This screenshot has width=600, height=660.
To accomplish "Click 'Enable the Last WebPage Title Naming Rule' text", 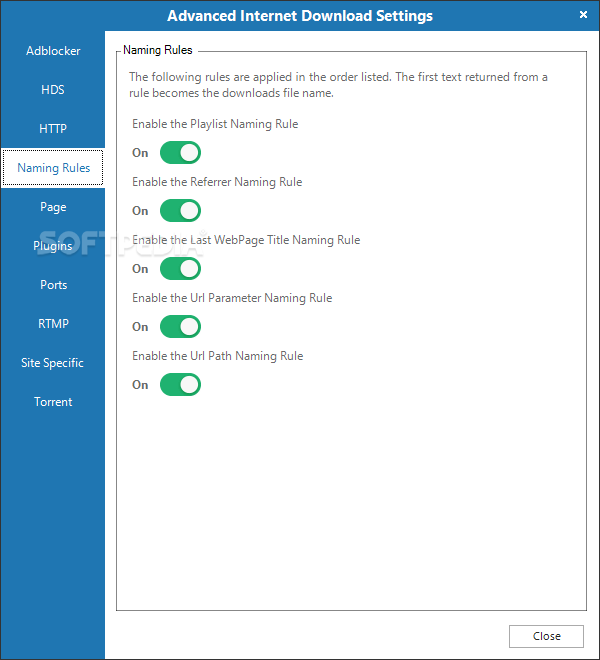I will pyautogui.click(x=246, y=240).
